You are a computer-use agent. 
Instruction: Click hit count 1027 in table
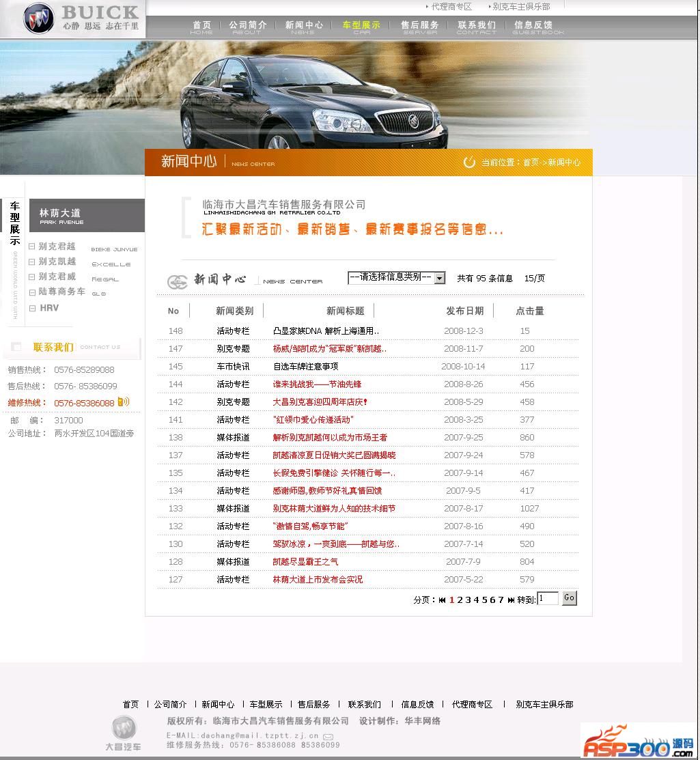[x=529, y=509]
